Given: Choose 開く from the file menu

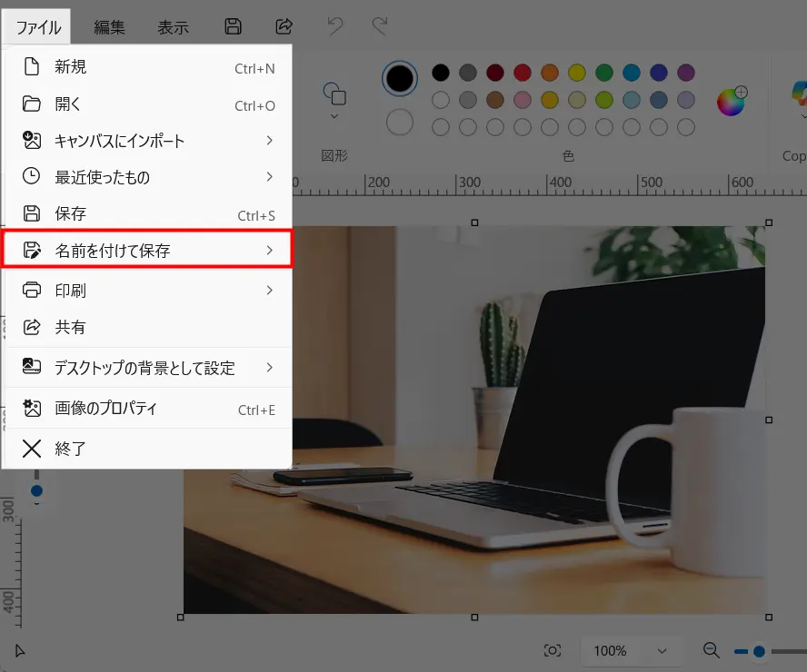Looking at the screenshot, I should 147,104.
